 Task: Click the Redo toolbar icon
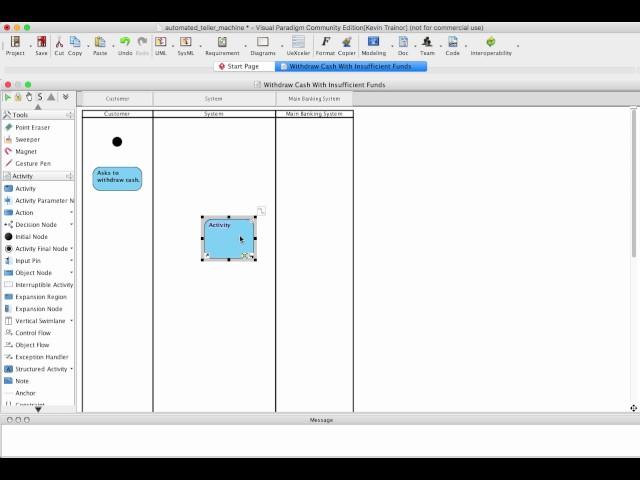click(142, 45)
